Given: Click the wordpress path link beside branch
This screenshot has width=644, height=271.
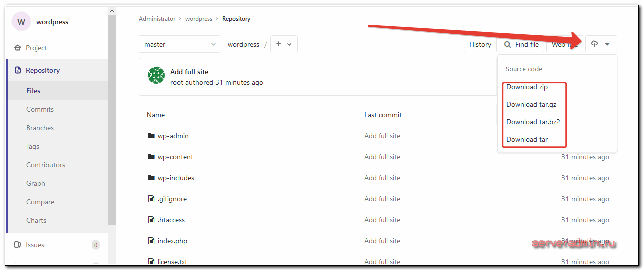Looking at the screenshot, I should pyautogui.click(x=243, y=44).
